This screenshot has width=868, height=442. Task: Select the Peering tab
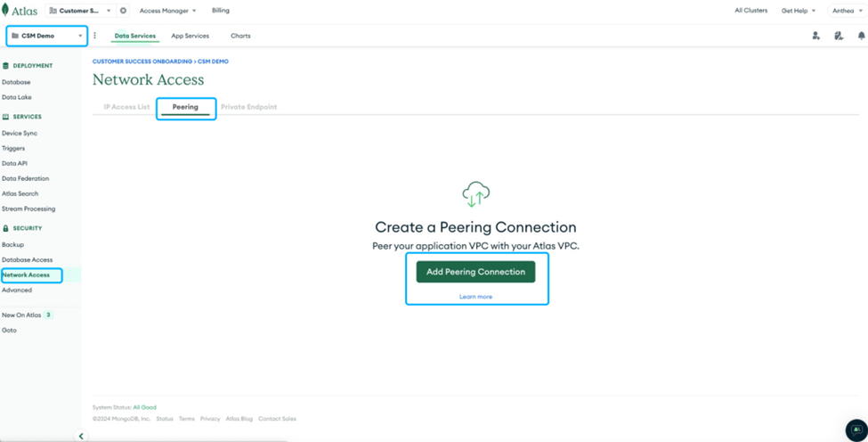185,108
